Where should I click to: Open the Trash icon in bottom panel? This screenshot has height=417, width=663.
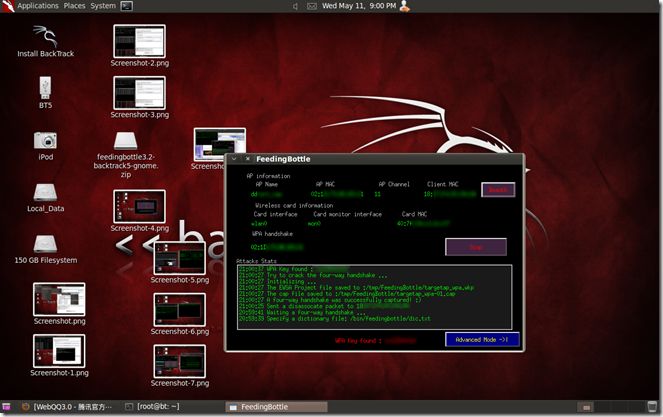coord(652,407)
